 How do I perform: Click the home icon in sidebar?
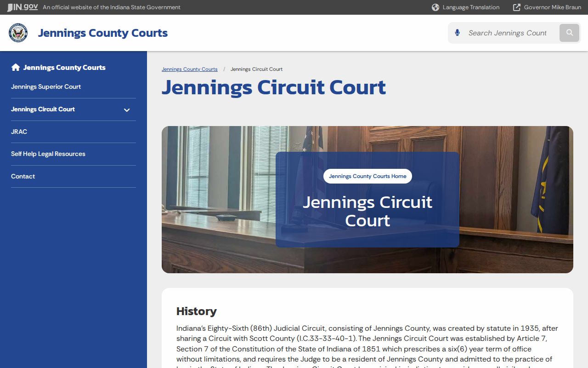pos(16,67)
